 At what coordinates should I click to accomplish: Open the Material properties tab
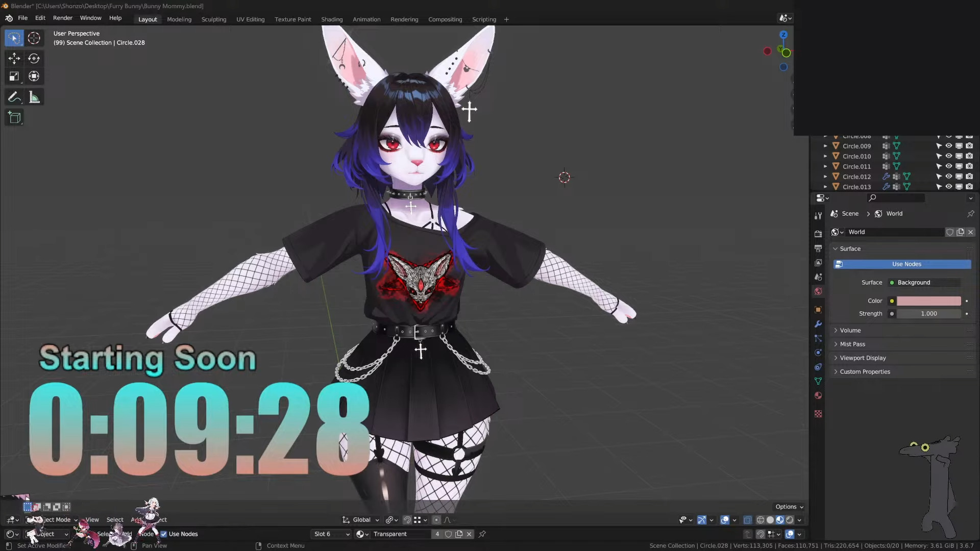[x=818, y=395]
